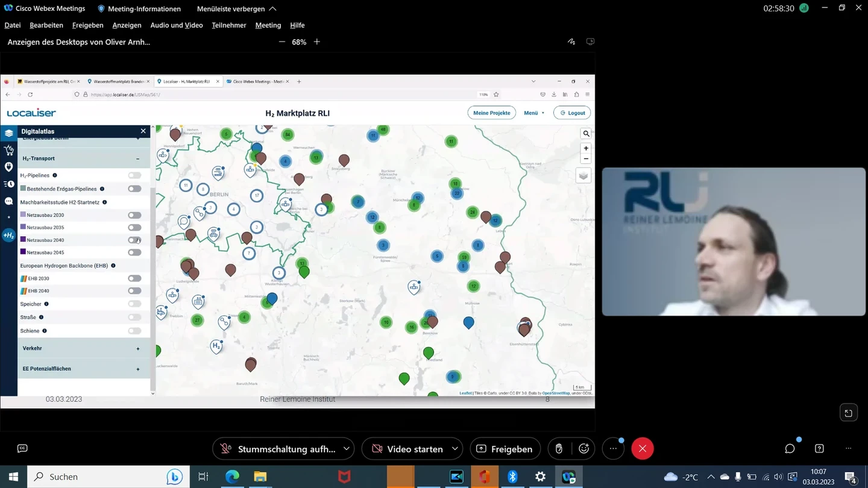Open mute options dropdown arrow
868x488 pixels.
click(347, 449)
